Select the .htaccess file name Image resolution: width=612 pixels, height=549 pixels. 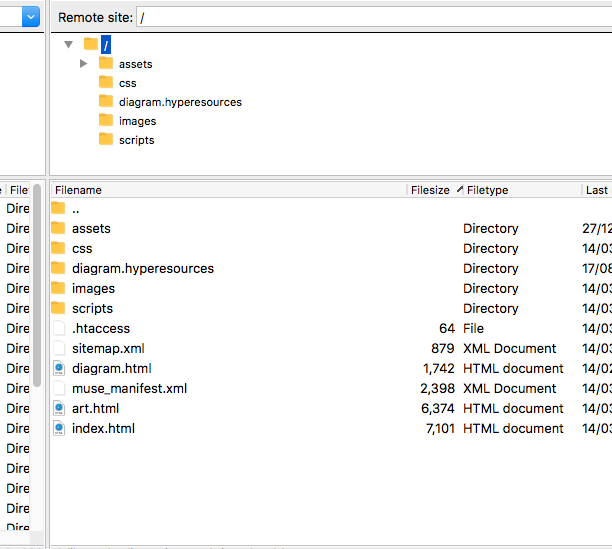(x=101, y=329)
